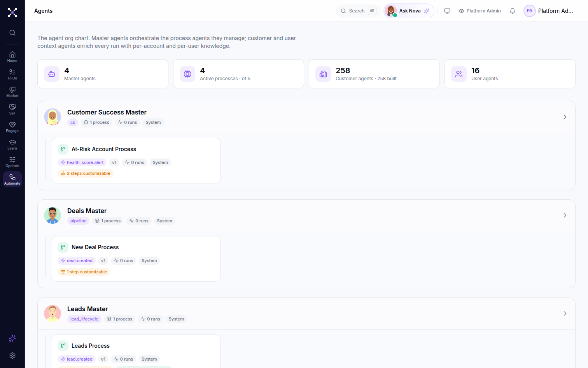Click lead.created trigger tag
Image resolution: width=588 pixels, height=368 pixels.
pos(77,359)
